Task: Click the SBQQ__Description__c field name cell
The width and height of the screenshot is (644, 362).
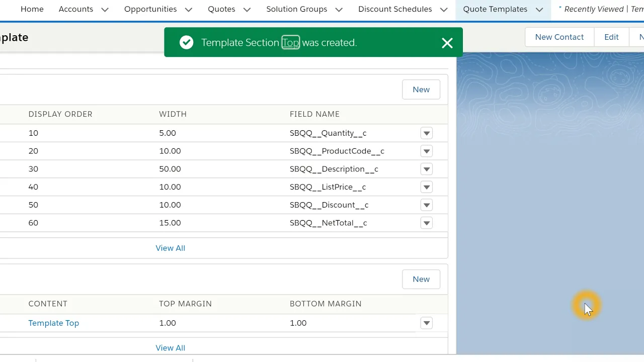Action: [334, 169]
